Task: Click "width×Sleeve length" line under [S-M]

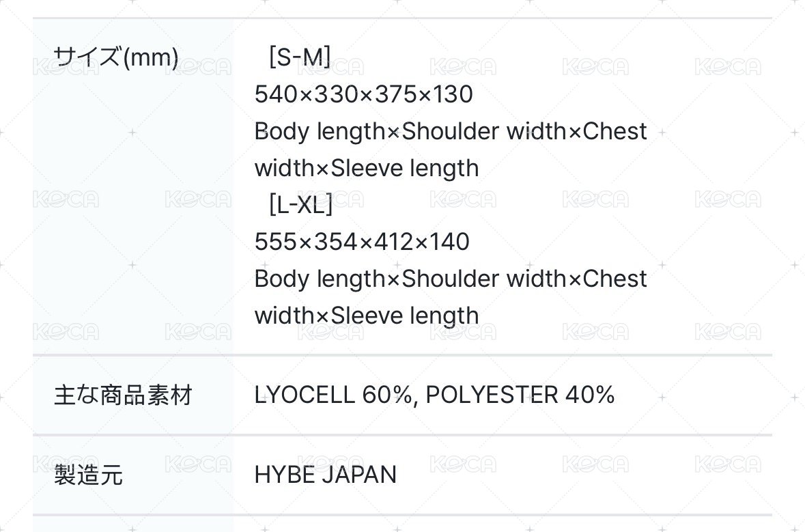Action: (x=367, y=168)
